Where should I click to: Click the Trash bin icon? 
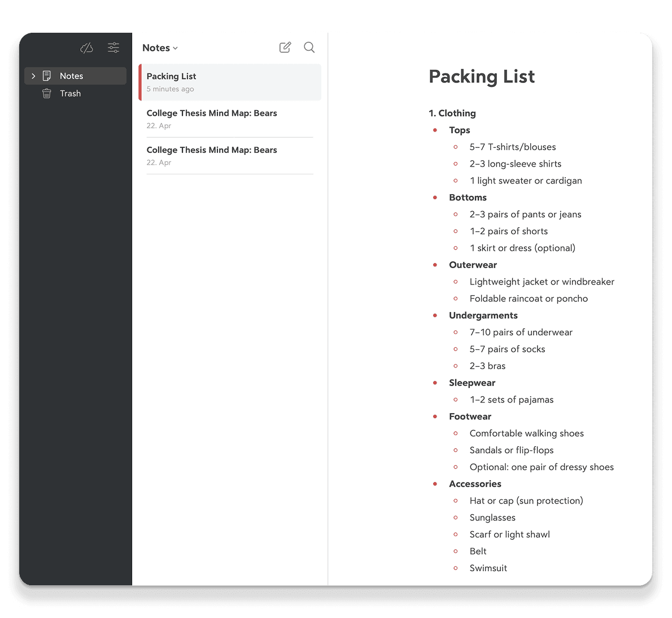(46, 93)
